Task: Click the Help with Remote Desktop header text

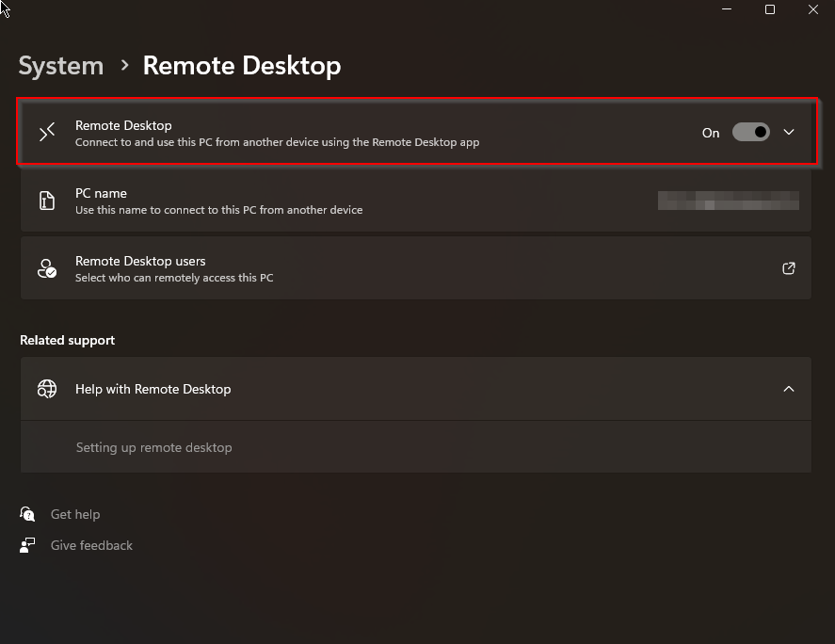Action: click(x=153, y=389)
